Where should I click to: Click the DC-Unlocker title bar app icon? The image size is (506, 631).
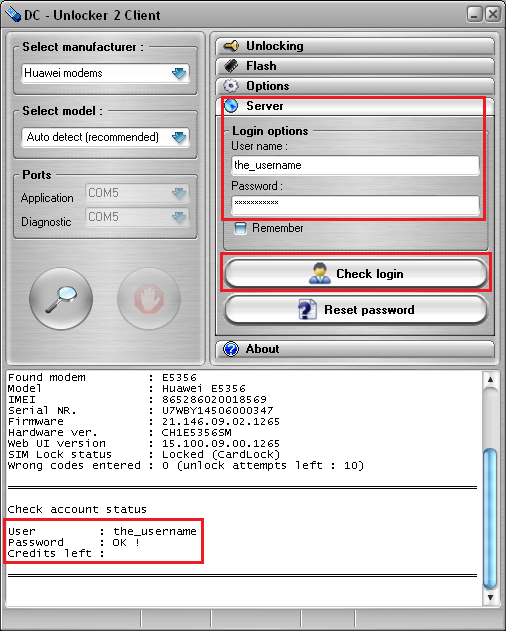12,14
